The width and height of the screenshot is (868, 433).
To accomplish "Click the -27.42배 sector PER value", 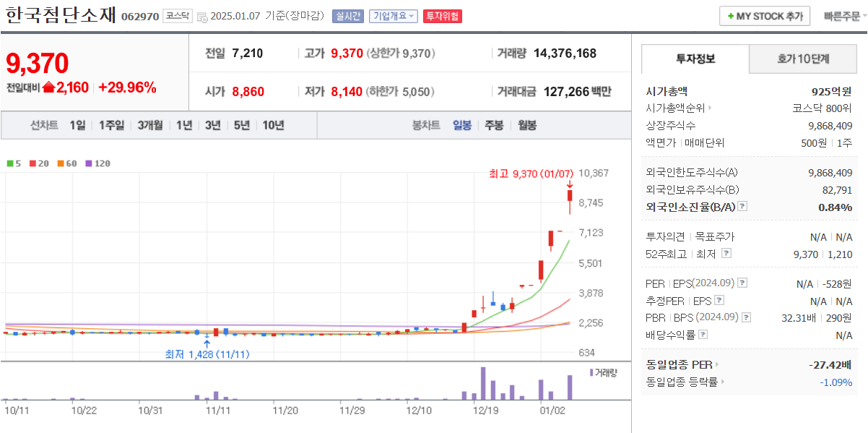I will click(830, 364).
